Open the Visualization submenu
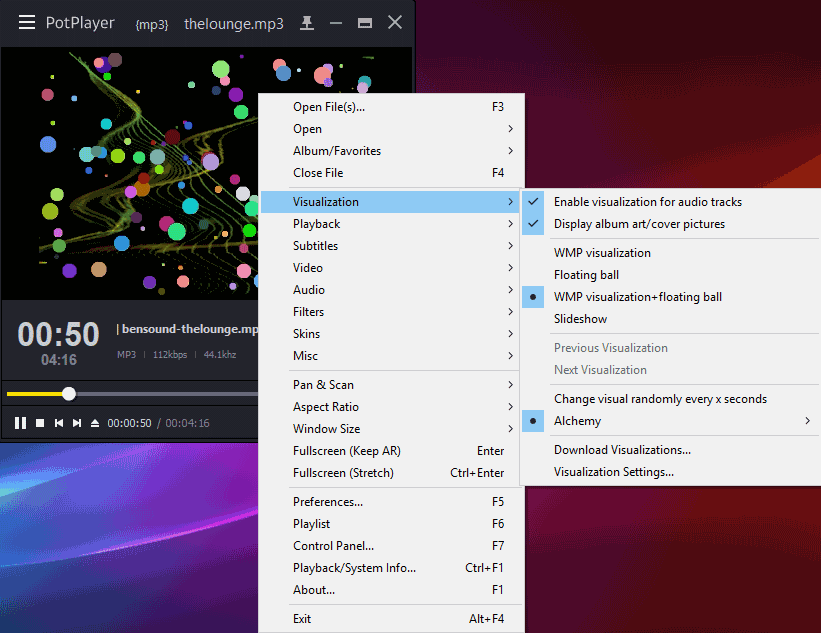The width and height of the screenshot is (821, 633). coord(390,202)
